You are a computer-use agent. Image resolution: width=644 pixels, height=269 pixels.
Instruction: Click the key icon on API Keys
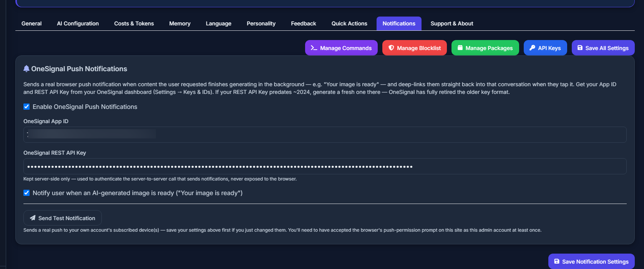[x=532, y=48]
